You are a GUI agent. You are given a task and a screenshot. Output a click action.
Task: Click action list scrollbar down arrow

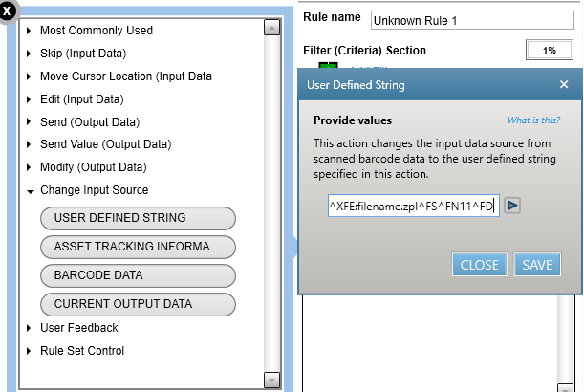pos(271,381)
